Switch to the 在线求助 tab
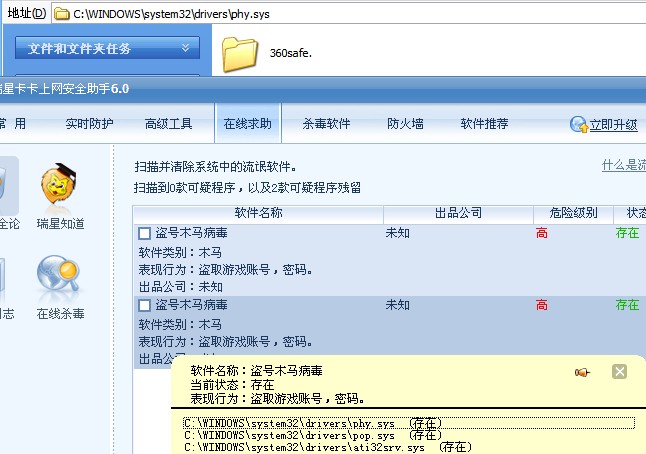646x454 pixels. 248,124
